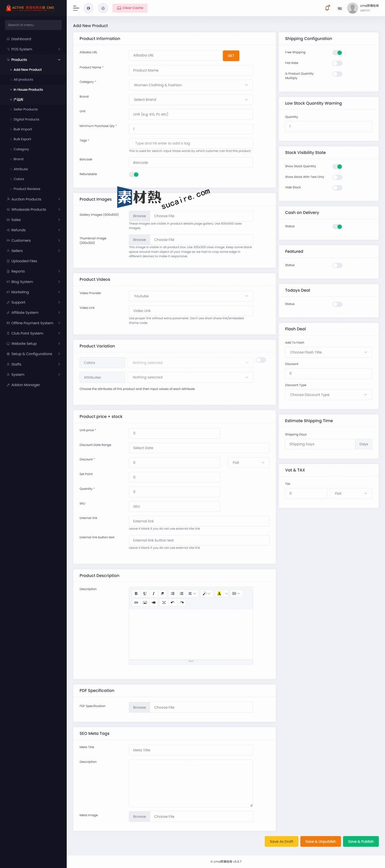This screenshot has height=868, width=385.
Task: Toggle the Refundable switch
Action: click(134, 175)
